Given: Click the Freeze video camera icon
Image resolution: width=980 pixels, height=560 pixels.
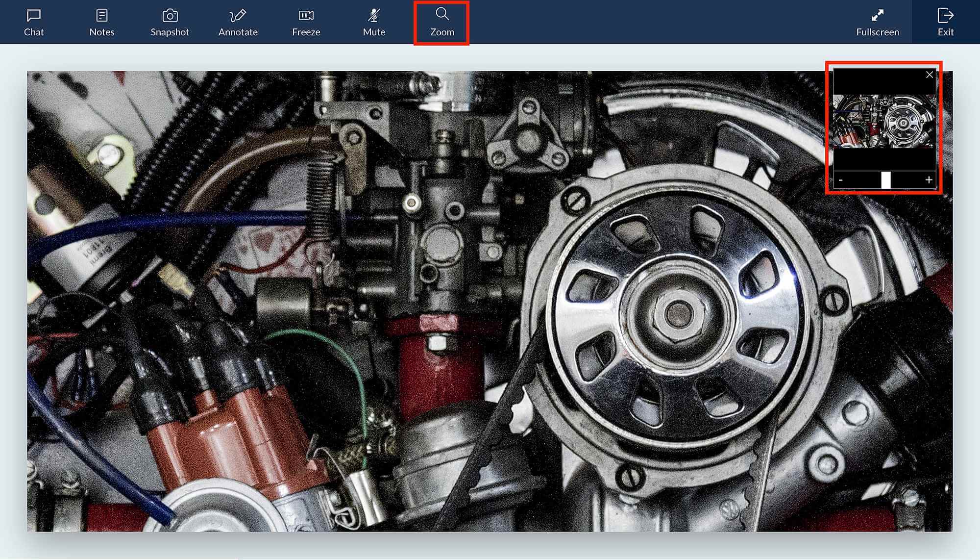Looking at the screenshot, I should pos(306,15).
